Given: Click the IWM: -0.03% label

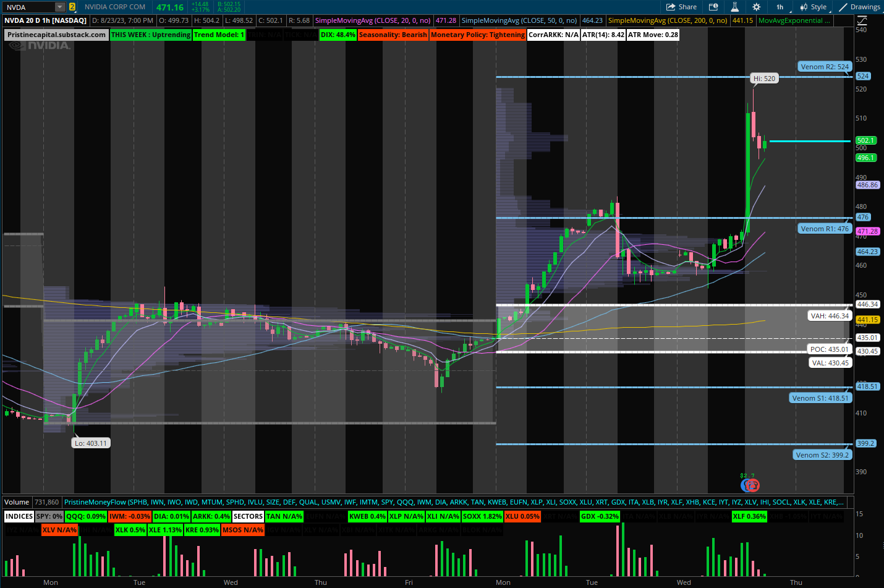Looking at the screenshot, I should (x=130, y=516).
